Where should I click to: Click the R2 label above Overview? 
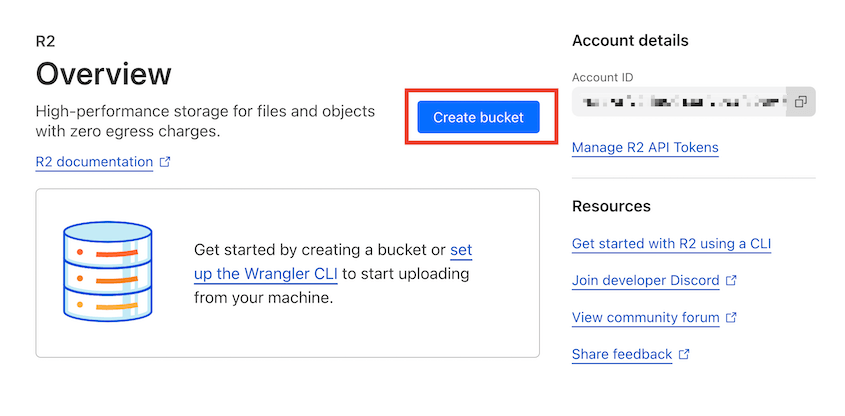(45, 41)
